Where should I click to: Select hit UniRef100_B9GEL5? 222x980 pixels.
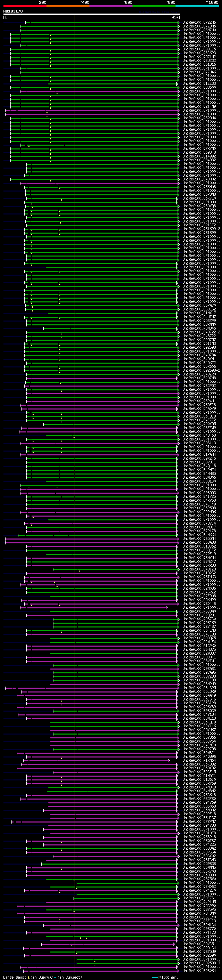[x=199, y=772]
